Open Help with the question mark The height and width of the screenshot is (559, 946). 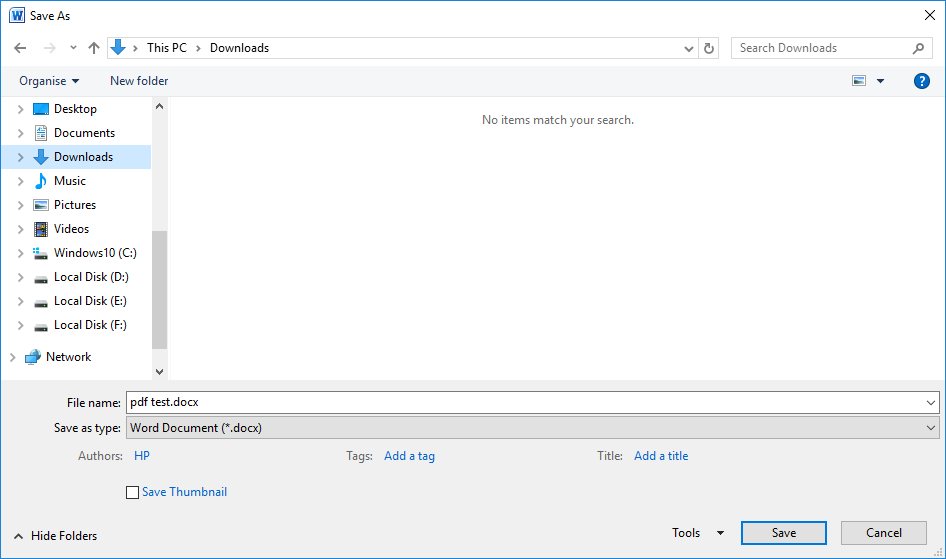coord(921,81)
